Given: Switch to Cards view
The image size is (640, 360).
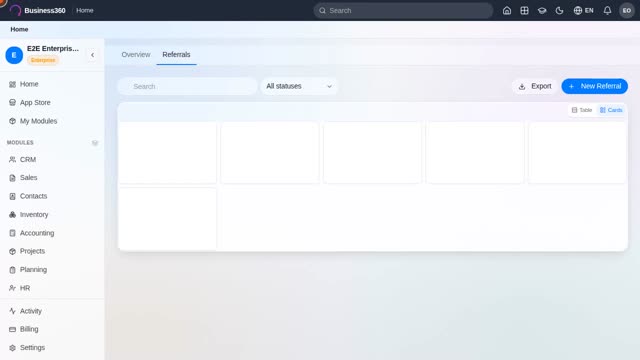Looking at the screenshot, I should pos(611,110).
